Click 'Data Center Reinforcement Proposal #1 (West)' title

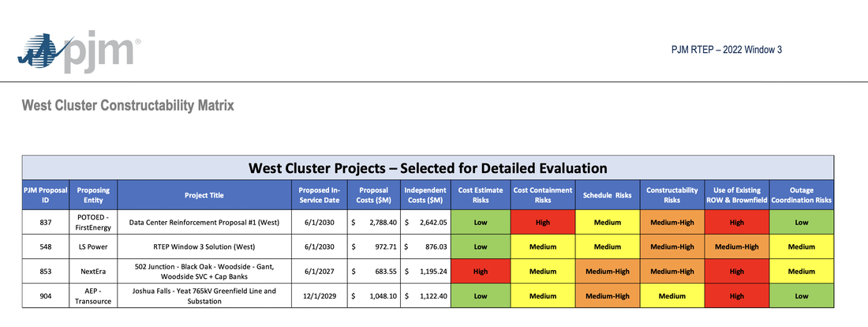pyautogui.click(x=204, y=222)
